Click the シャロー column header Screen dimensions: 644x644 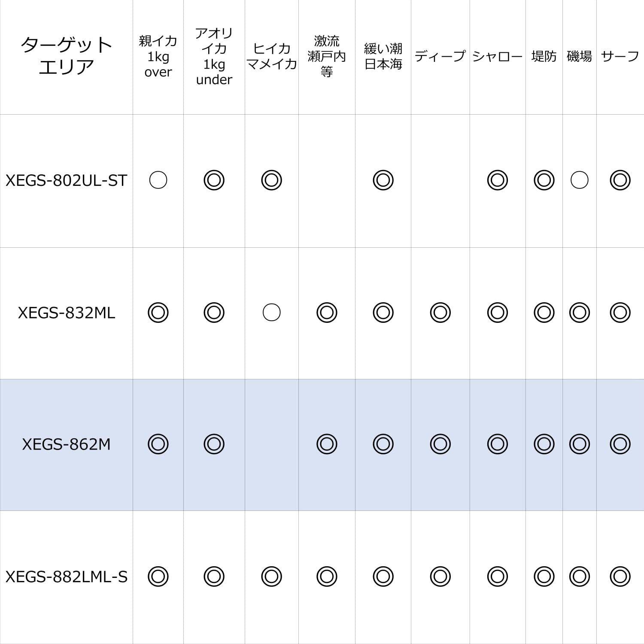click(498, 56)
